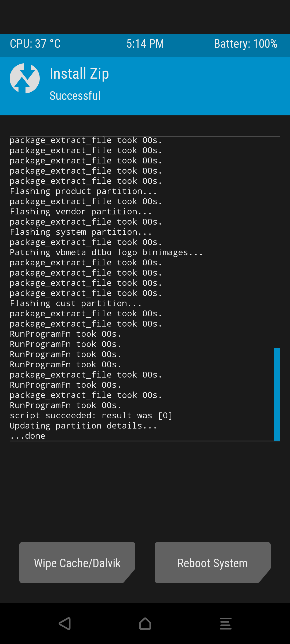Select the 'Updating partition details' line
The height and width of the screenshot is (644, 290).
[83, 426]
